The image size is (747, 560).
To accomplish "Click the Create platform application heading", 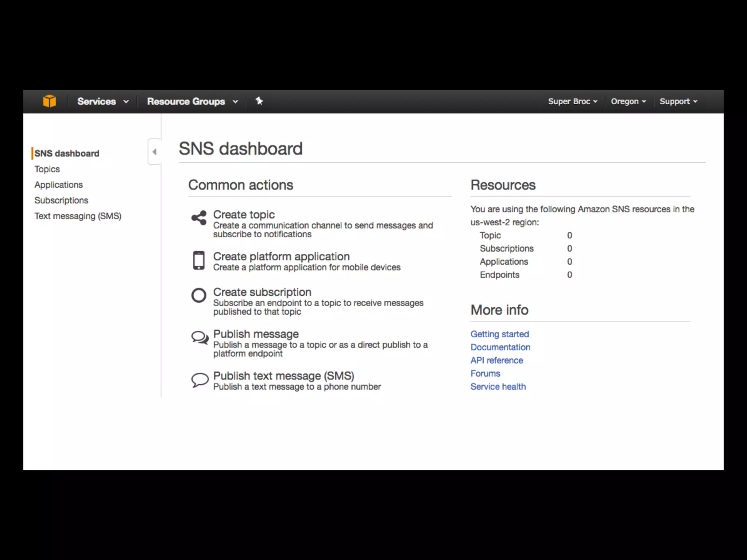I will click(281, 256).
